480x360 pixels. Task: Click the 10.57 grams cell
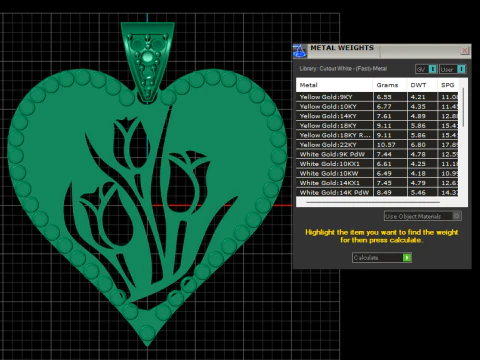tap(390, 145)
